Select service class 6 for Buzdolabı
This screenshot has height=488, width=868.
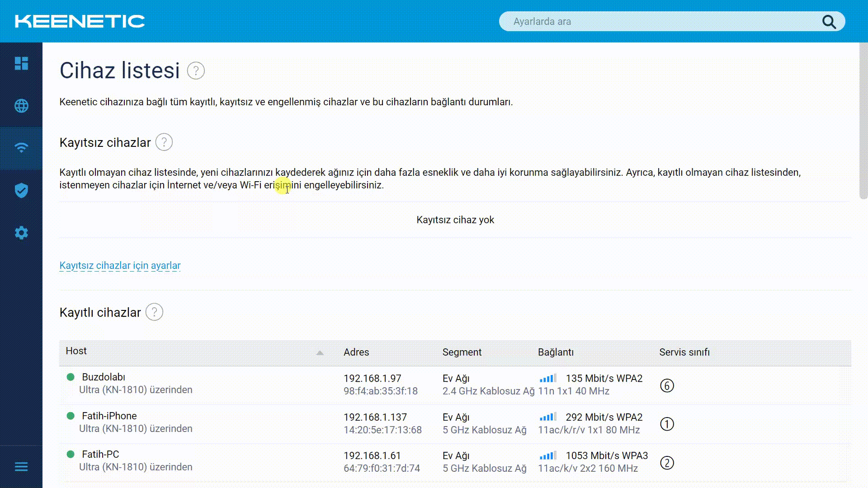pos(667,385)
